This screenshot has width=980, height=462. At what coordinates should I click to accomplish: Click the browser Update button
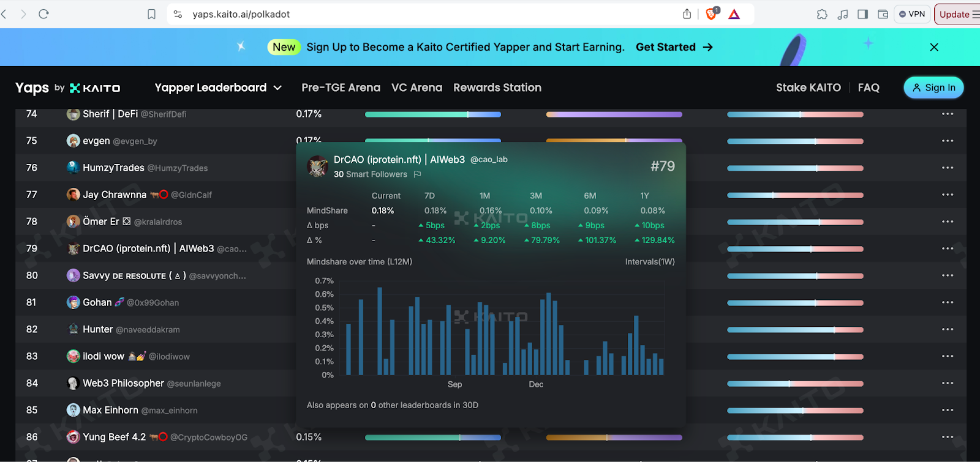tap(958, 14)
